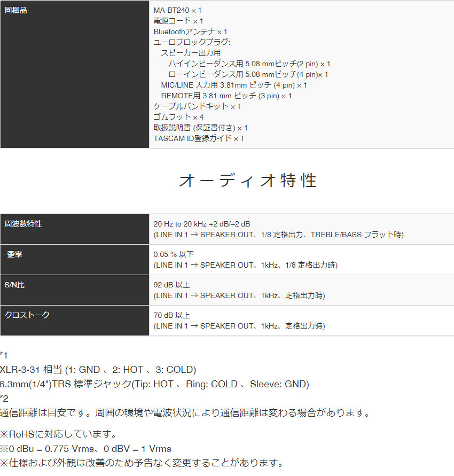This screenshot has height=476, width=454.
Task: Click the 歪率 row header
Action: pyautogui.click(x=14, y=254)
